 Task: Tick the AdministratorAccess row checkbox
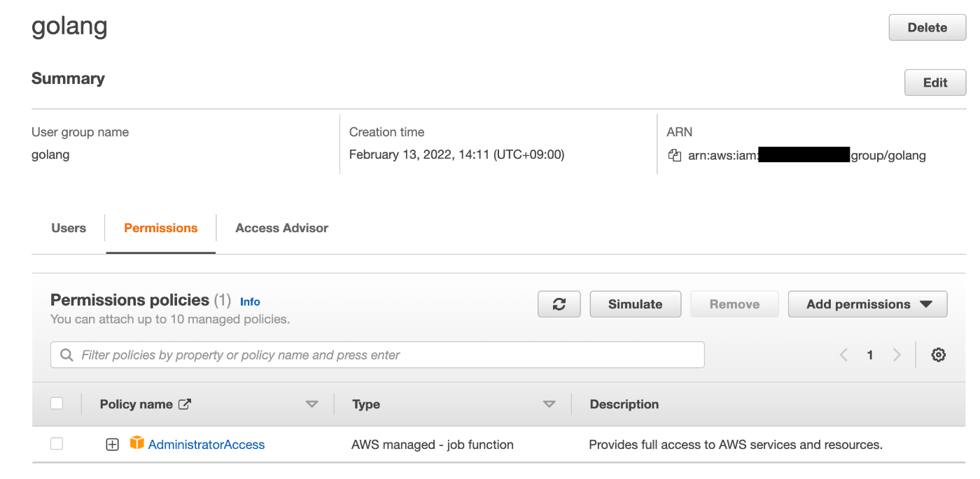click(x=57, y=443)
